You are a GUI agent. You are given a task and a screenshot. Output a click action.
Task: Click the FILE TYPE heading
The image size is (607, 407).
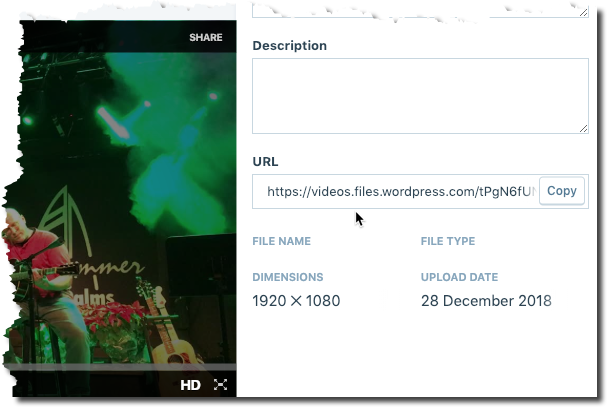448,241
